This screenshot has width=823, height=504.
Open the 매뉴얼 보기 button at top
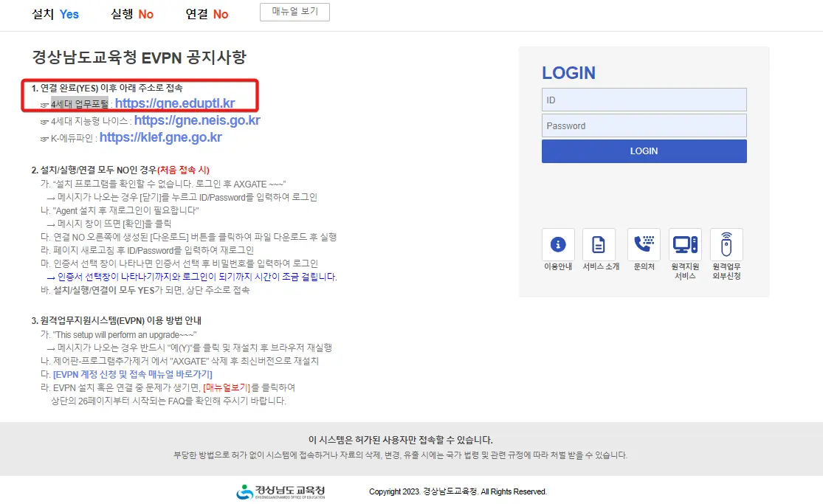295,12
